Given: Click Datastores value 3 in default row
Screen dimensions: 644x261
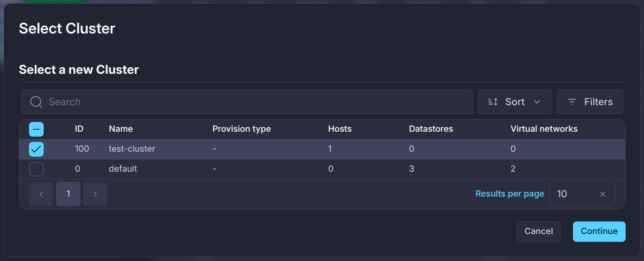Looking at the screenshot, I should [412, 169].
